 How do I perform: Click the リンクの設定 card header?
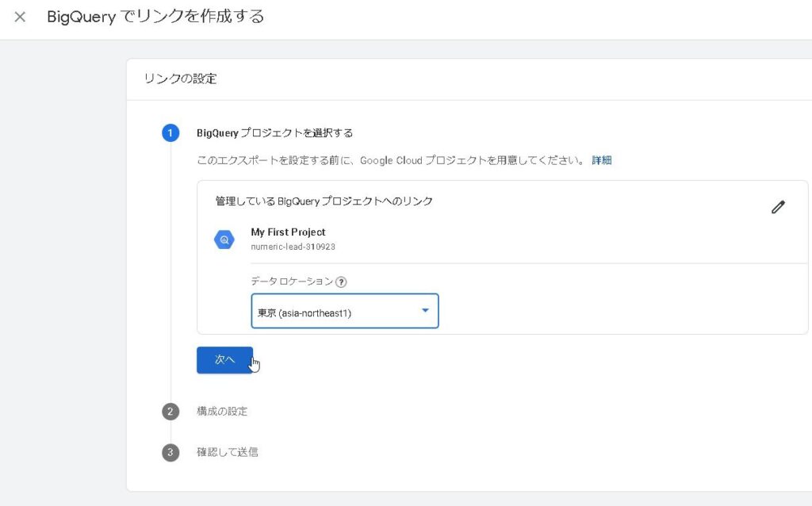point(181,79)
